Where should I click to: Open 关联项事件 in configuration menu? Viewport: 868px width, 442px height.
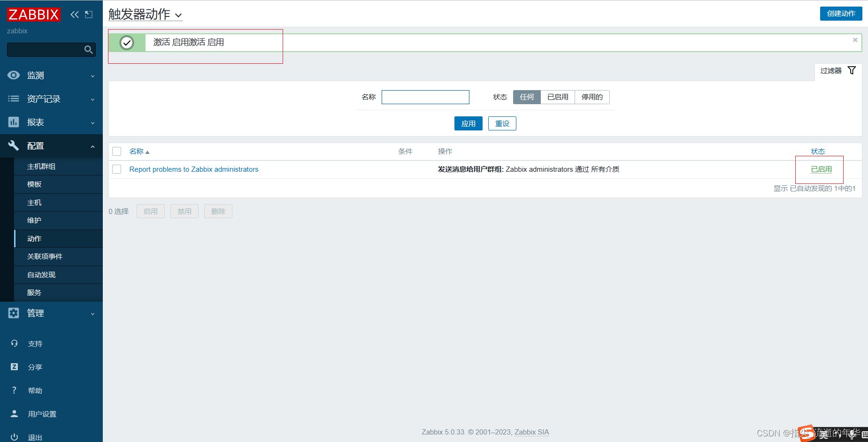[x=58, y=257]
